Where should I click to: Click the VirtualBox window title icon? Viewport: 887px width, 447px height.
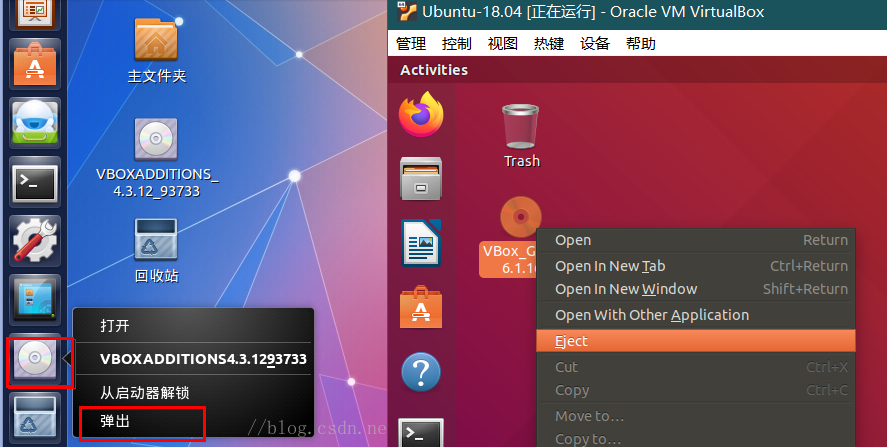[x=405, y=11]
